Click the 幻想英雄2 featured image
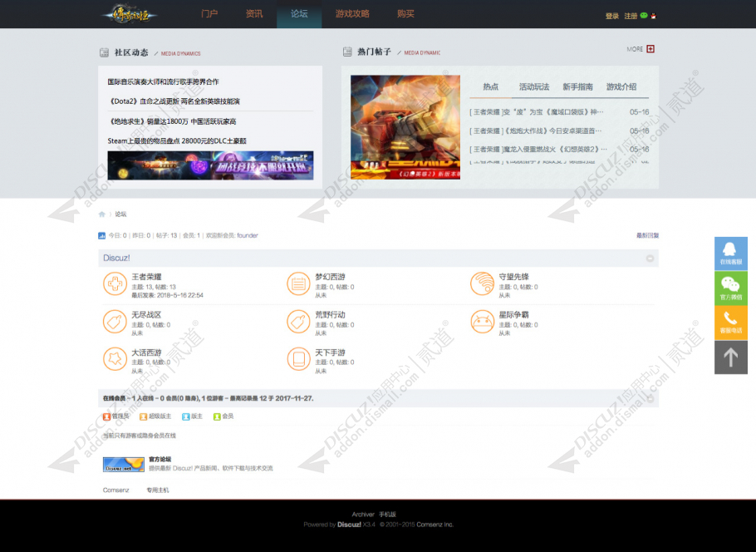The width and height of the screenshot is (756, 552). (405, 127)
